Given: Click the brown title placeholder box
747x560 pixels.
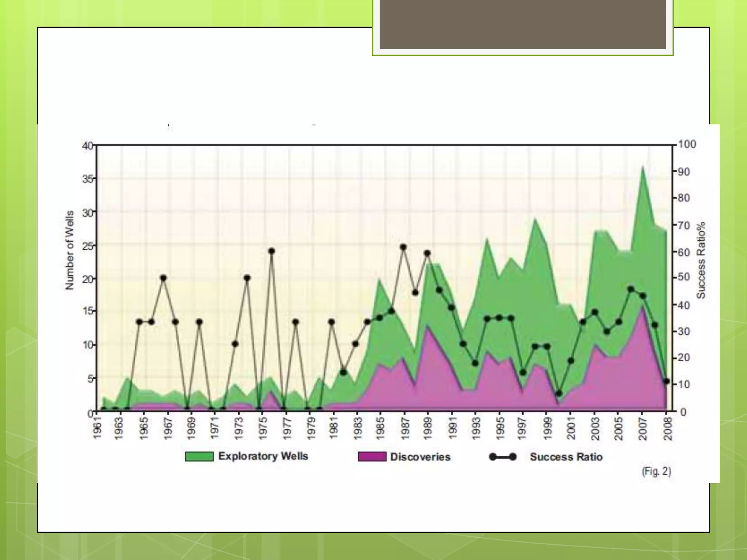Looking at the screenshot, I should pos(522,24).
